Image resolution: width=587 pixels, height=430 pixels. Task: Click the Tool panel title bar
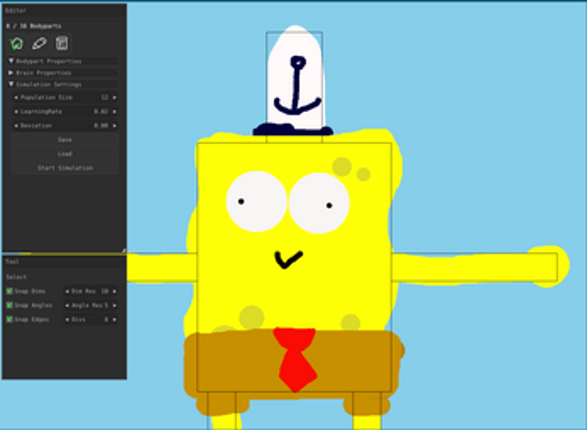click(64, 262)
